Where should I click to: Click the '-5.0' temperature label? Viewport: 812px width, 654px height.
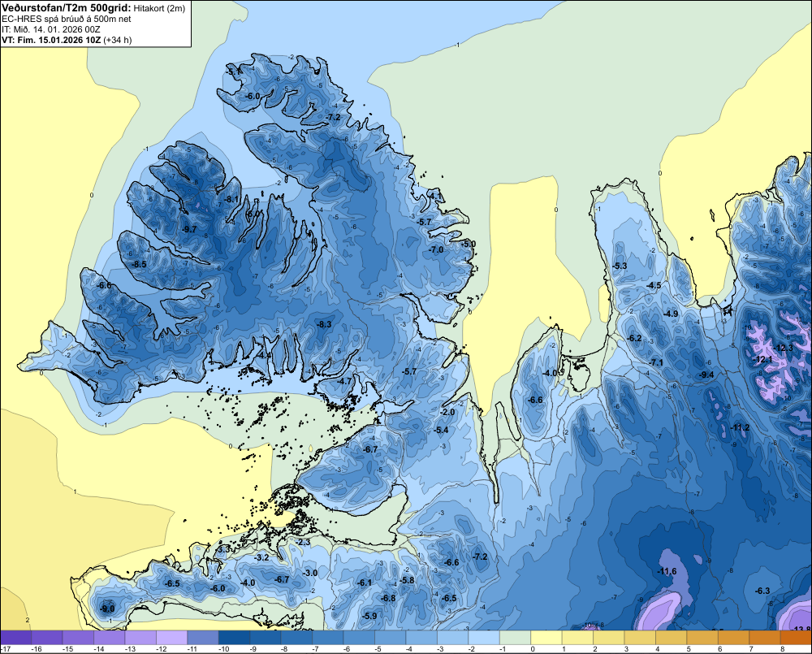click(x=469, y=244)
